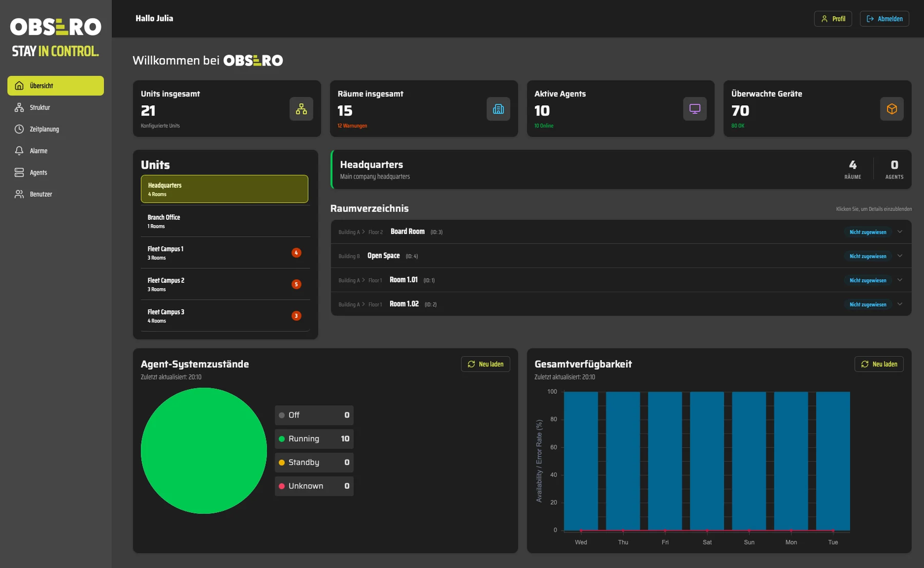The height and width of the screenshot is (568, 924).
Task: Click the monitor icon in Aktive Agents card
Action: pos(695,109)
